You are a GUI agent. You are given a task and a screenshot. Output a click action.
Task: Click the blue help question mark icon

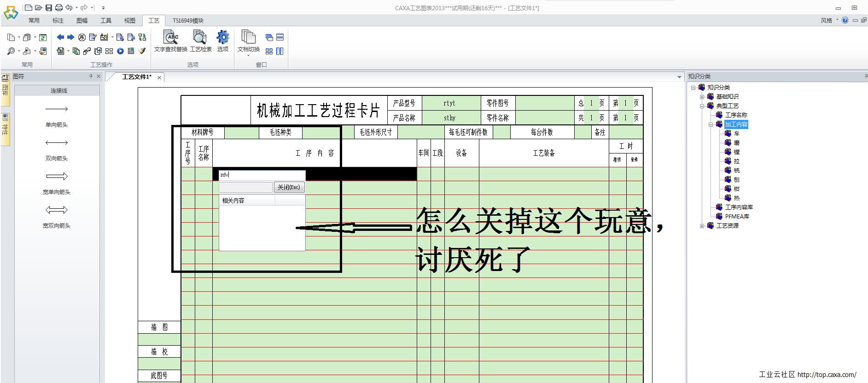pyautogui.click(x=845, y=20)
